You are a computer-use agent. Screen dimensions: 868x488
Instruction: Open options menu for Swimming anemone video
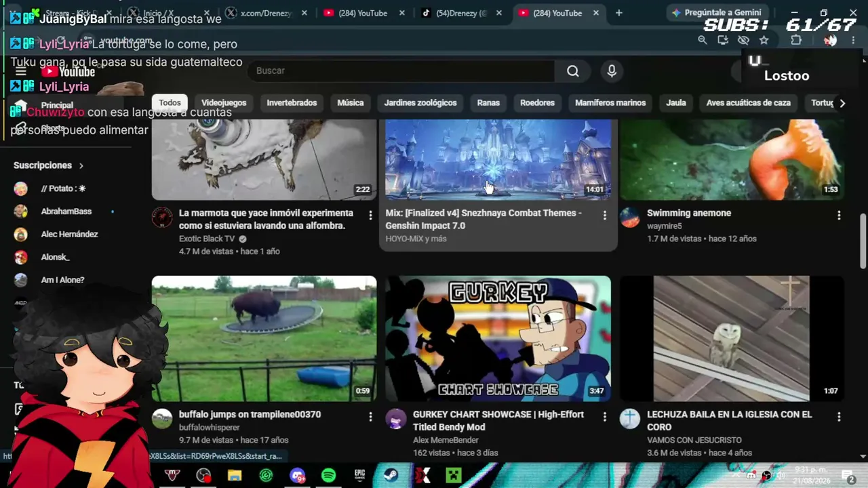tap(839, 216)
